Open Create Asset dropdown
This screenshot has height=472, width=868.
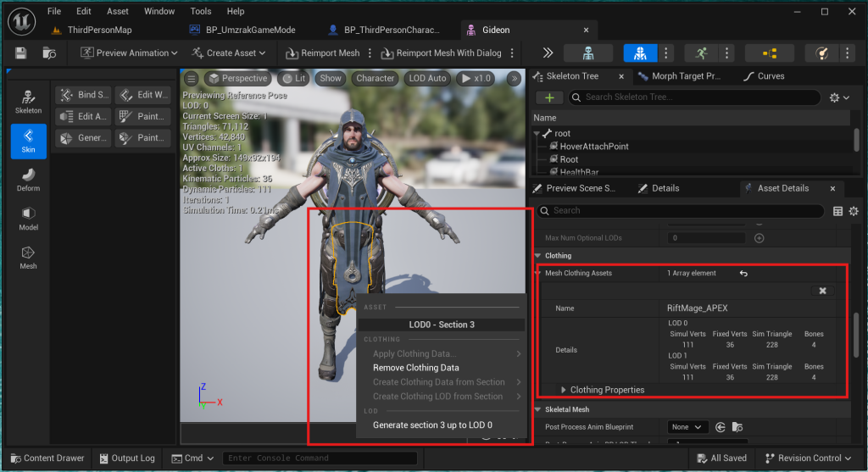click(229, 53)
